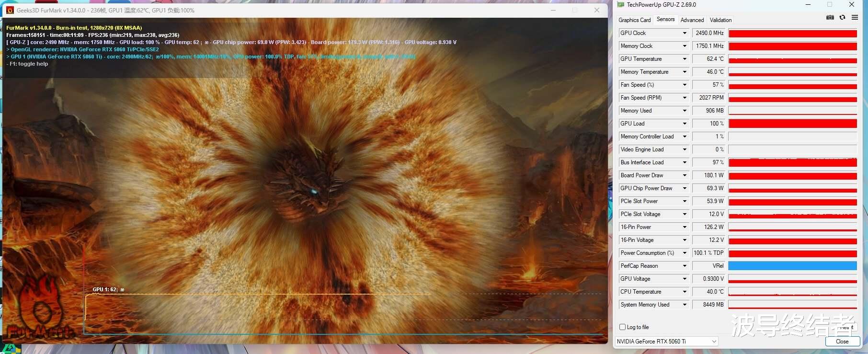This screenshot has width=868, height=354.
Task: Click the 16-Pin Power value 126.2 W
Action: (709, 227)
